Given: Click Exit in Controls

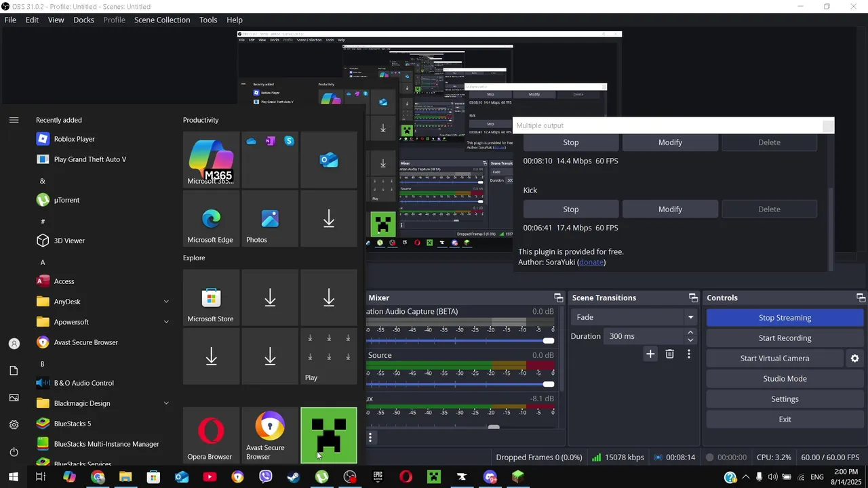Looking at the screenshot, I should (785, 420).
